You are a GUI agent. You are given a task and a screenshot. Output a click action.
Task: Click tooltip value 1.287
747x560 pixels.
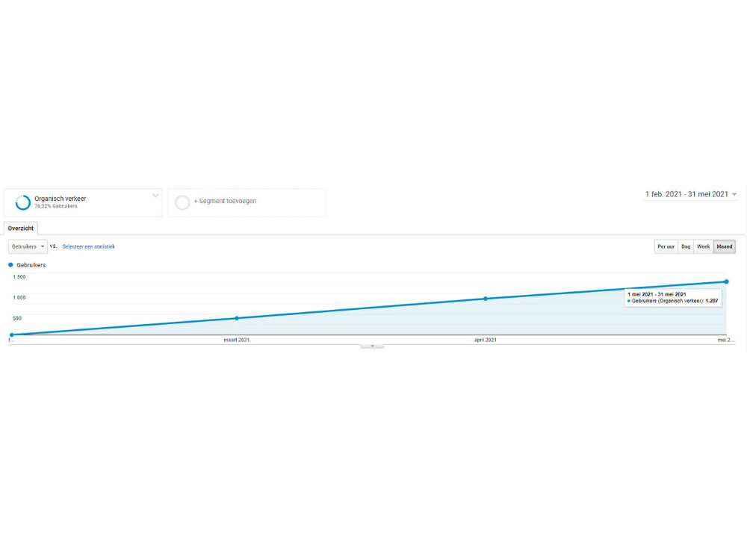(x=712, y=301)
